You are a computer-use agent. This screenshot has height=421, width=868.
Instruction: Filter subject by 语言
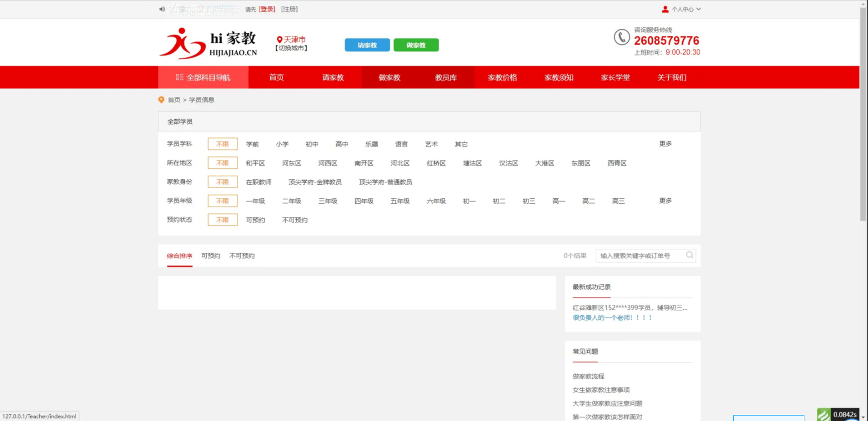tap(401, 144)
